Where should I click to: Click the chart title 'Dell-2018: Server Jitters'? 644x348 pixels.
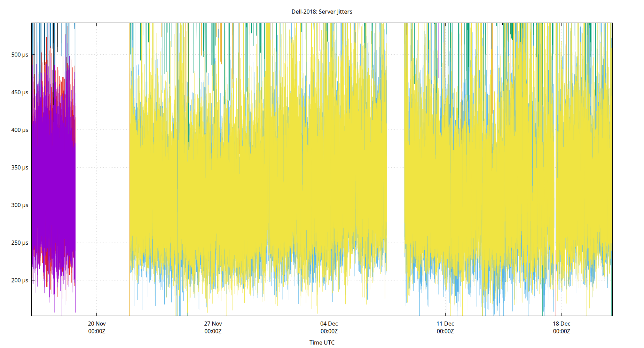click(x=321, y=11)
